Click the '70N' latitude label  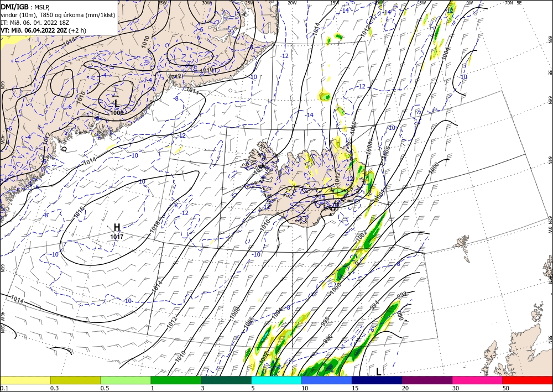tap(509, 3)
